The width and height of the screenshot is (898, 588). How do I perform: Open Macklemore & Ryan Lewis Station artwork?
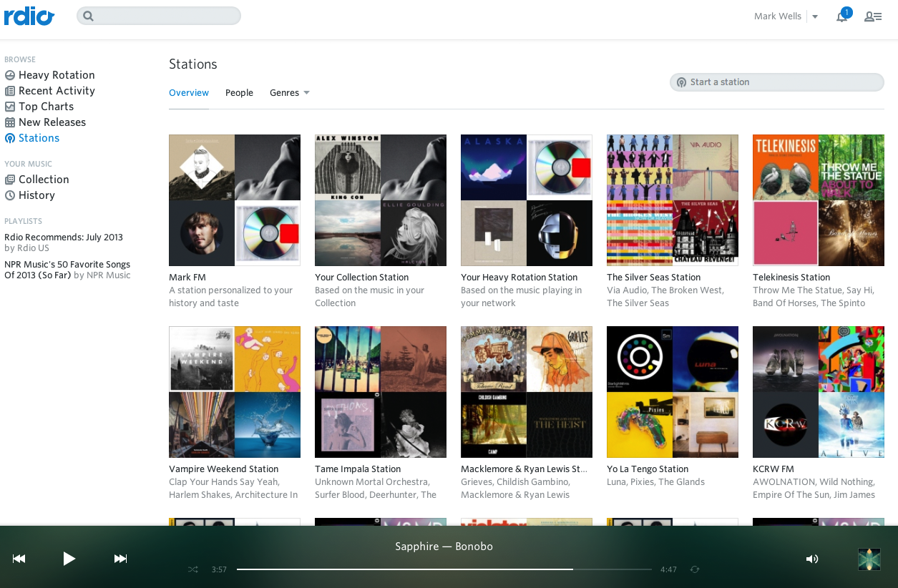527,392
